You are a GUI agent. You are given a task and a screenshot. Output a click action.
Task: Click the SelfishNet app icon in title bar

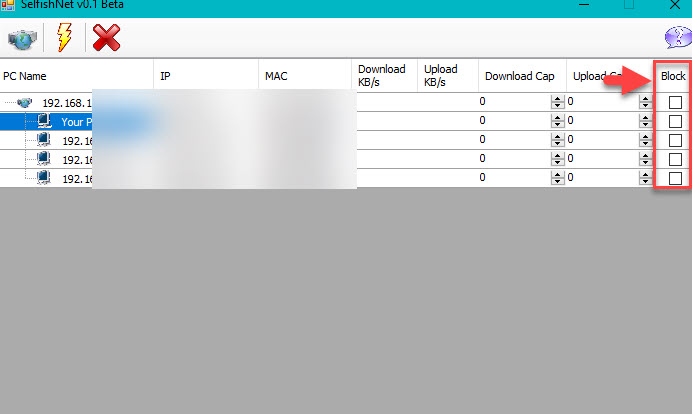(8, 5)
